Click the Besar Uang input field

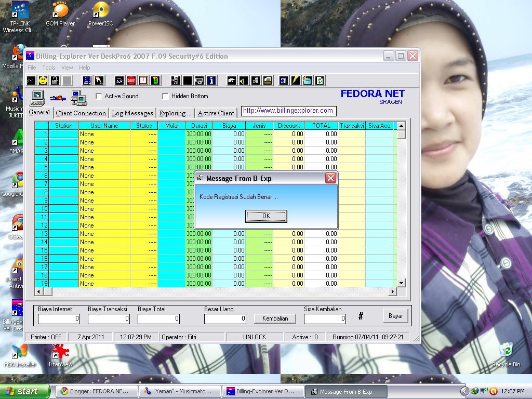[225, 318]
